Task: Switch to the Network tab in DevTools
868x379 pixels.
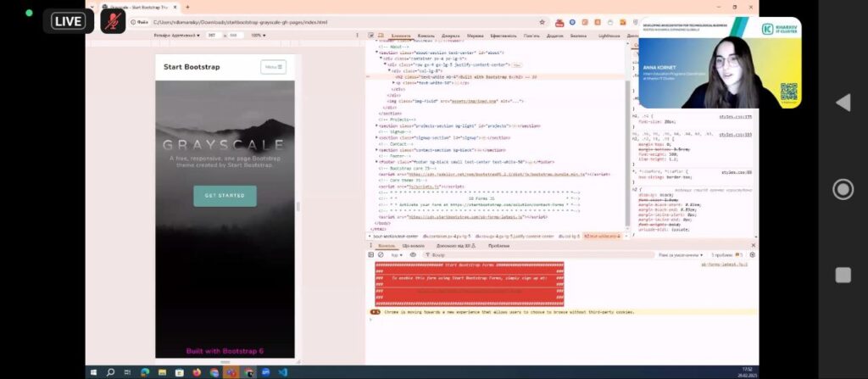Action: [475, 36]
